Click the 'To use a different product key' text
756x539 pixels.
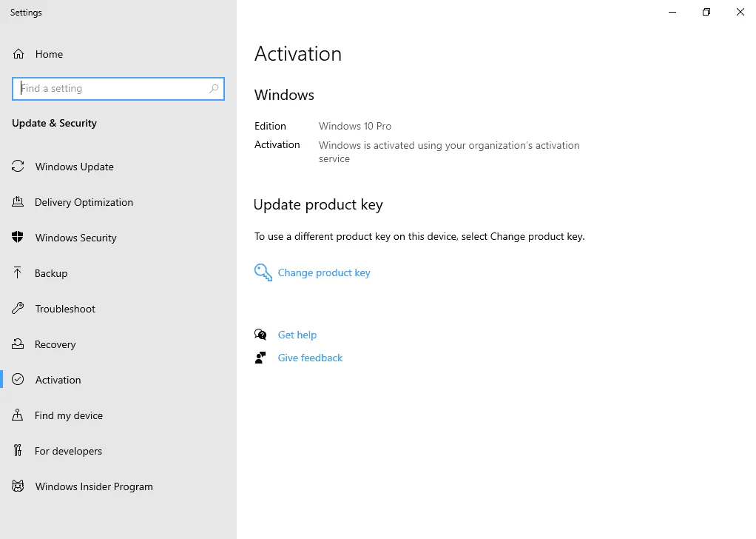click(x=419, y=236)
